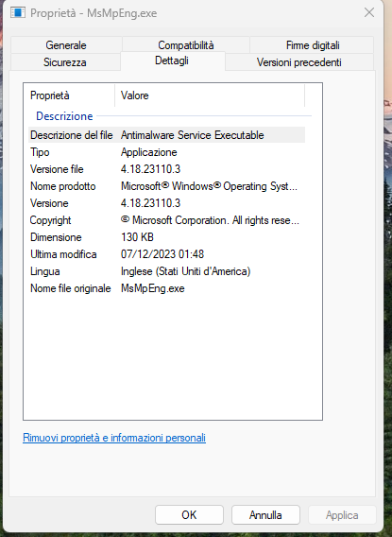Click the MsMpEng.exe title bar icon
Viewport: 392px width, 537px height.
(x=17, y=13)
